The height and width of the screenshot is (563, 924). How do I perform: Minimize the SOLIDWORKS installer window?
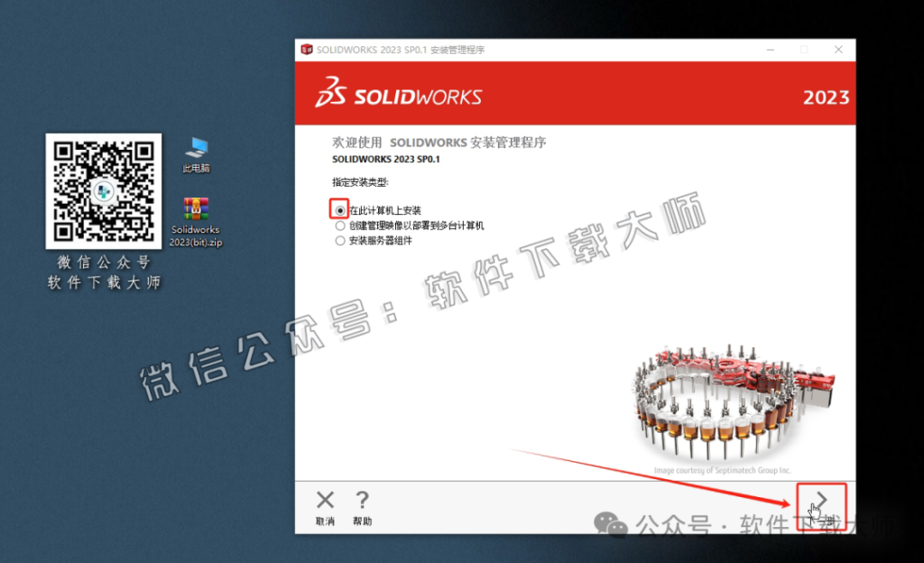coord(770,50)
